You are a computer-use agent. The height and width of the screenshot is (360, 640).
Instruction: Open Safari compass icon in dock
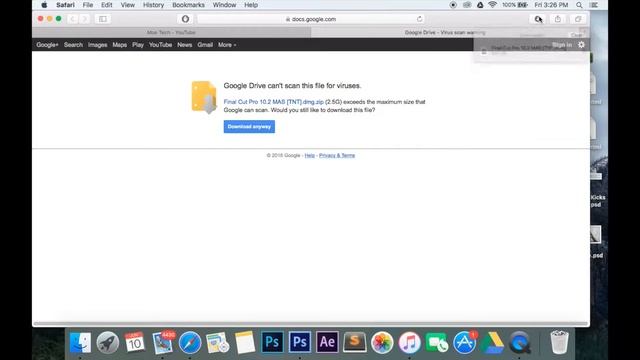(190, 342)
